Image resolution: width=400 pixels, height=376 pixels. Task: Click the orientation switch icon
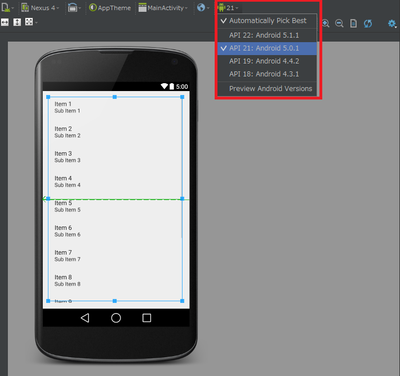pyautogui.click(x=73, y=8)
